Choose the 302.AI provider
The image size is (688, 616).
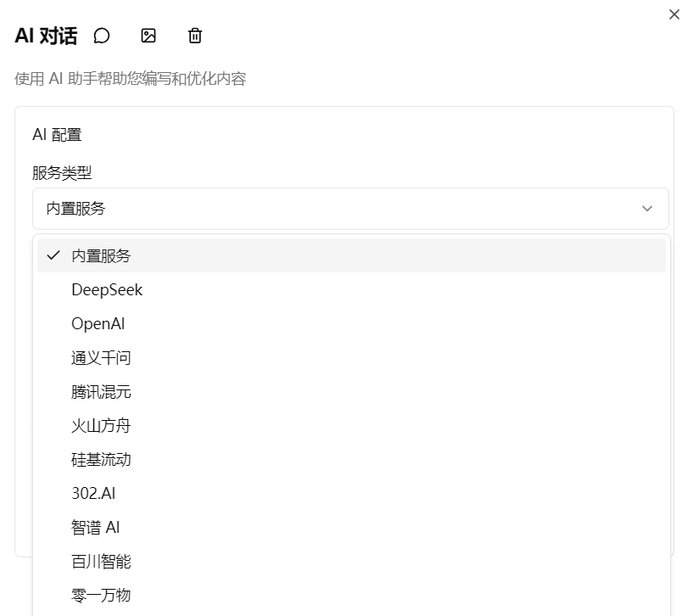[93, 493]
